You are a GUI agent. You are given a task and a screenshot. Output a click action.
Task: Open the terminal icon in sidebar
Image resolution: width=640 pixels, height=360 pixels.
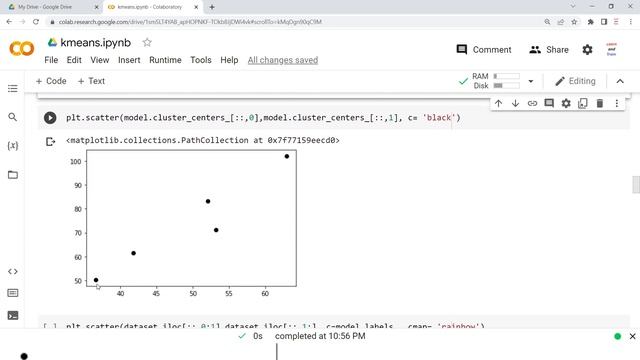[13, 315]
